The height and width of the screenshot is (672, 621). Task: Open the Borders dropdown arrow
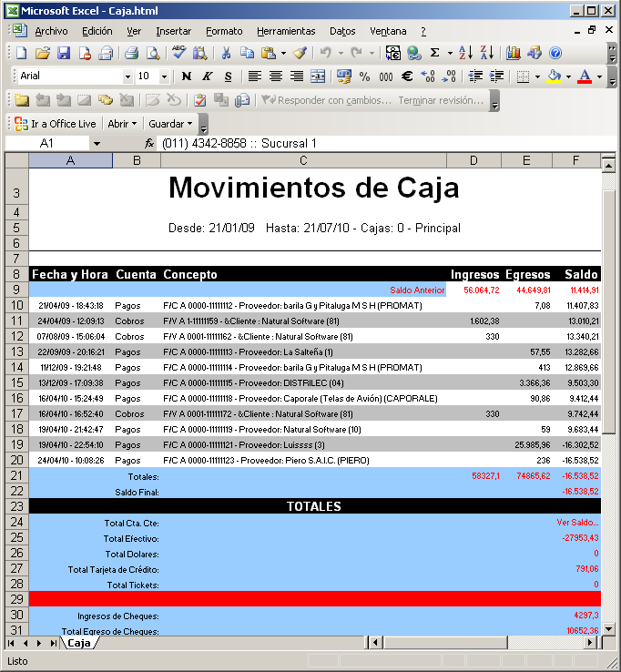tap(537, 76)
